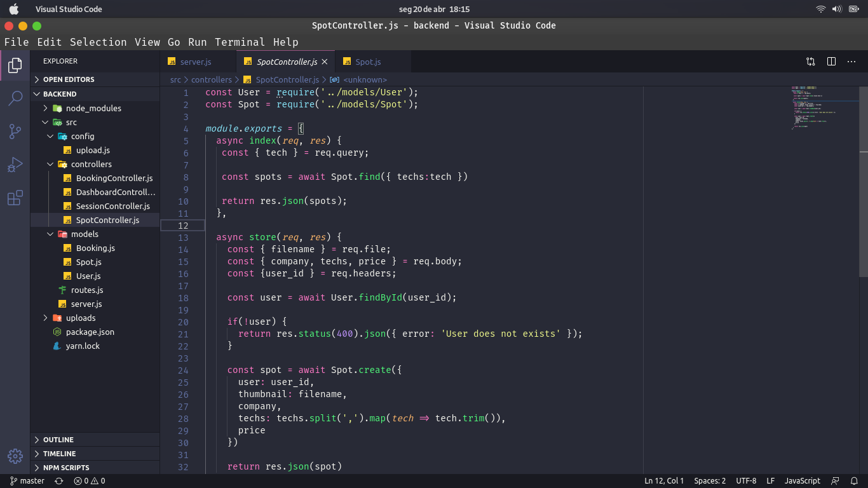
Task: Open the editor More Actions menu
Action: coord(851,62)
